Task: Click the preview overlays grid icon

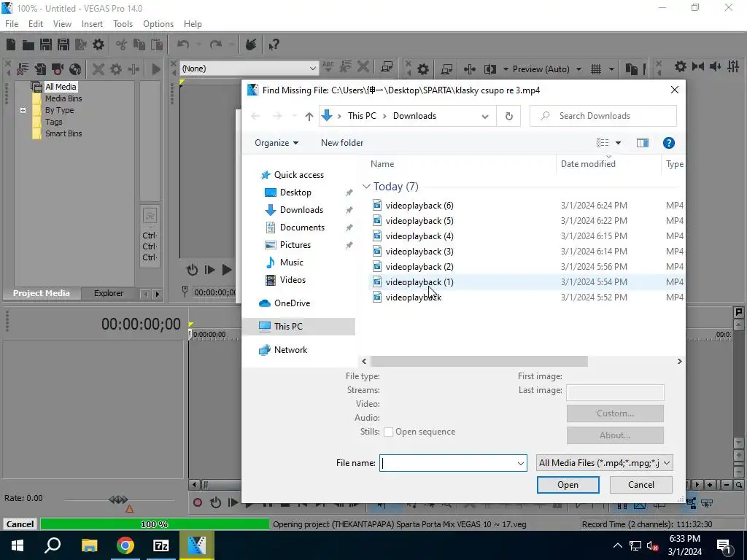Action: pyautogui.click(x=596, y=69)
